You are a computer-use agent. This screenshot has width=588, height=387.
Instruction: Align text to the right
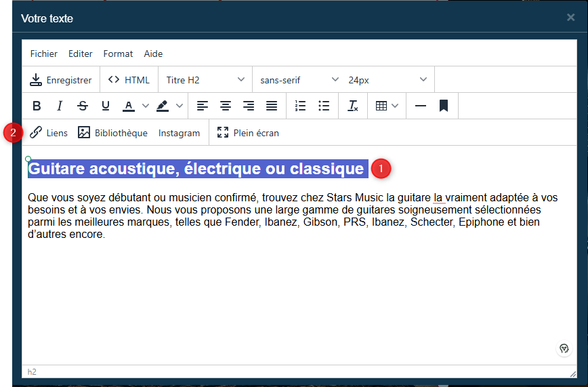coord(248,106)
